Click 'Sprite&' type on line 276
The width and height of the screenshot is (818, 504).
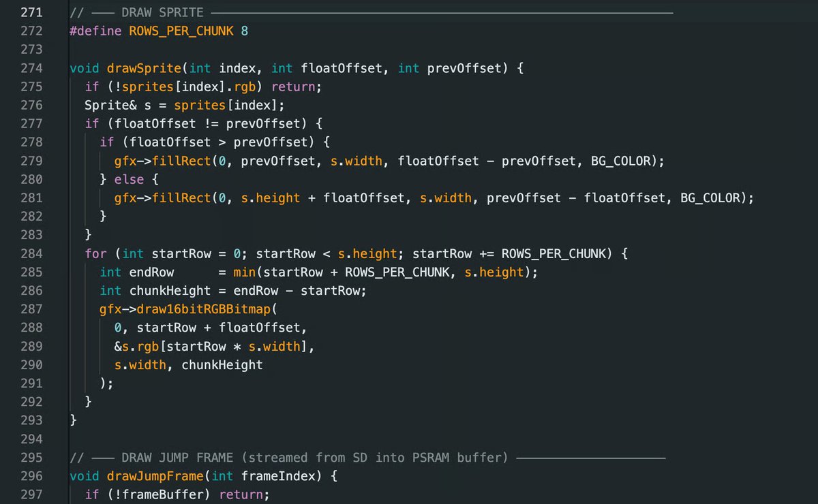(x=110, y=105)
